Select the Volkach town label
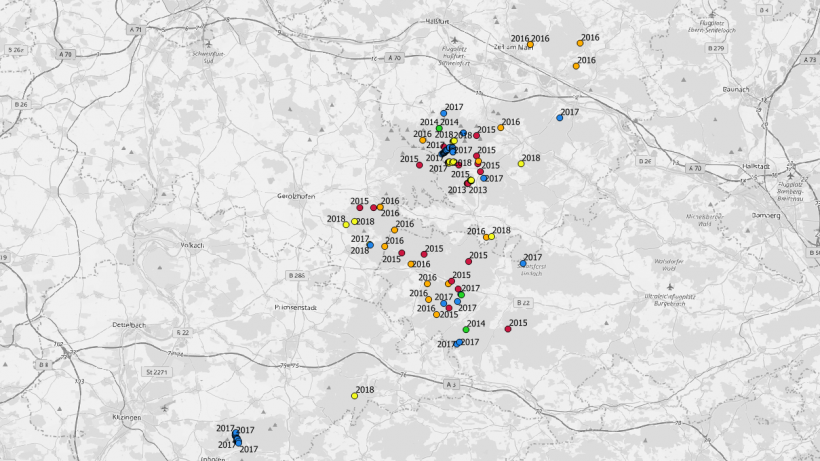 pyautogui.click(x=192, y=245)
